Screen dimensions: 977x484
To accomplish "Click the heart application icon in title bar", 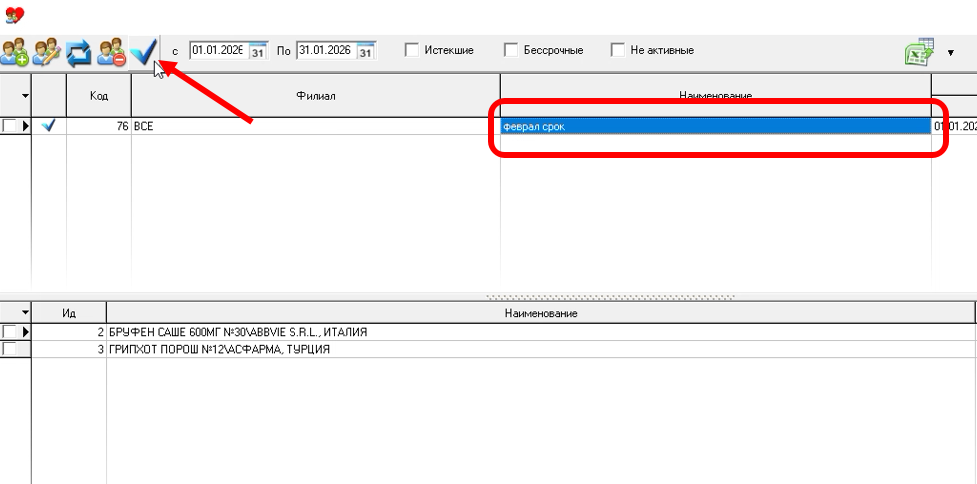I will pyautogui.click(x=14, y=15).
